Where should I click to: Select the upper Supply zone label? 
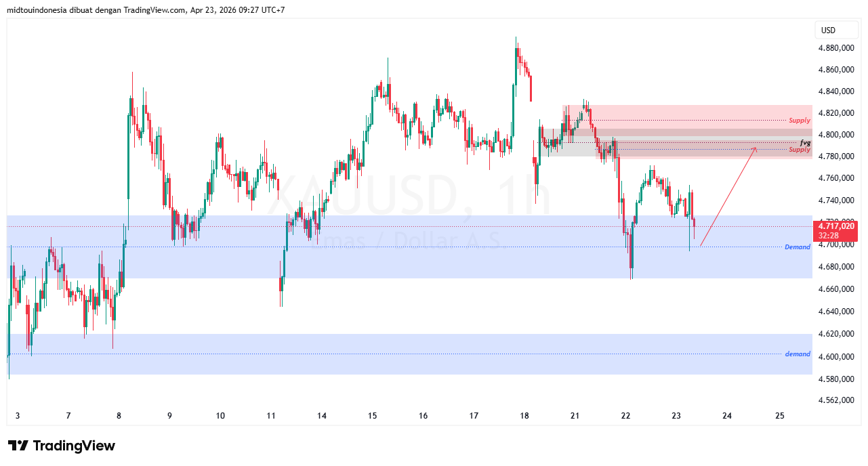coord(798,120)
